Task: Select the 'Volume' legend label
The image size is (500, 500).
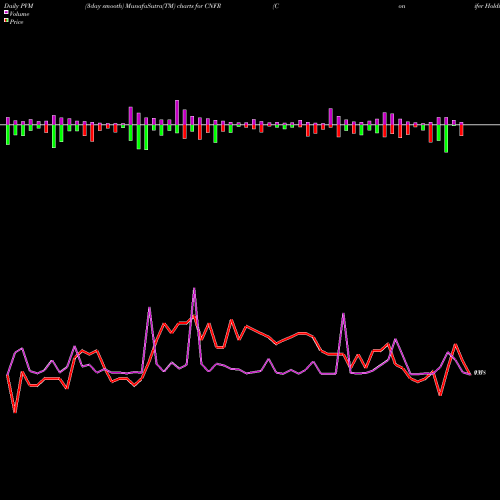Action: coord(19,14)
